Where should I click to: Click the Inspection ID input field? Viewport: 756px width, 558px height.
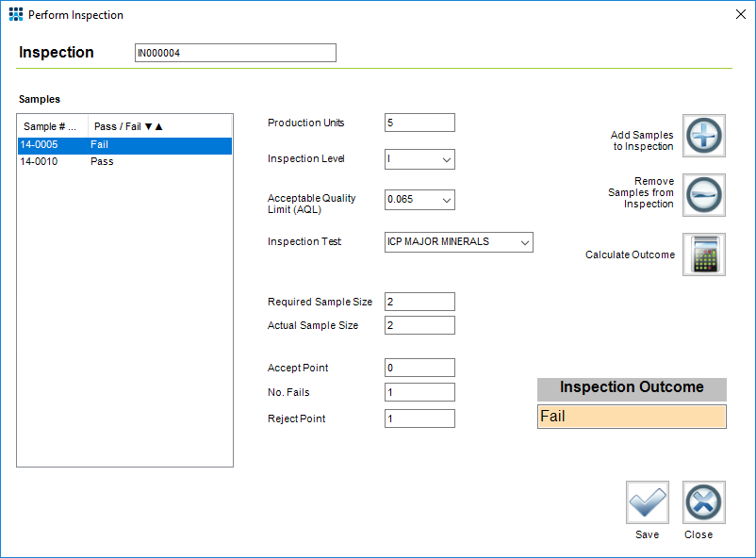tap(235, 54)
